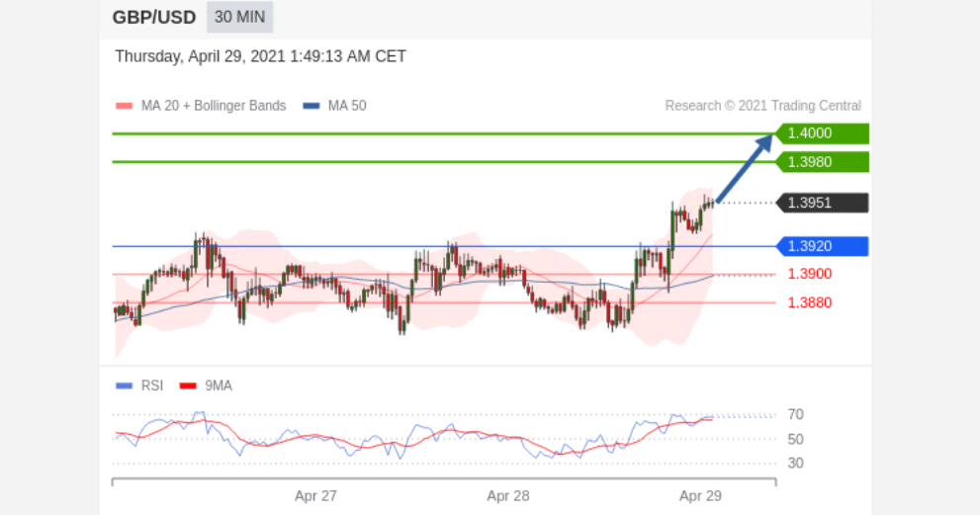980x515 pixels.
Task: Click the RSI 30 level label
Action: [796, 464]
